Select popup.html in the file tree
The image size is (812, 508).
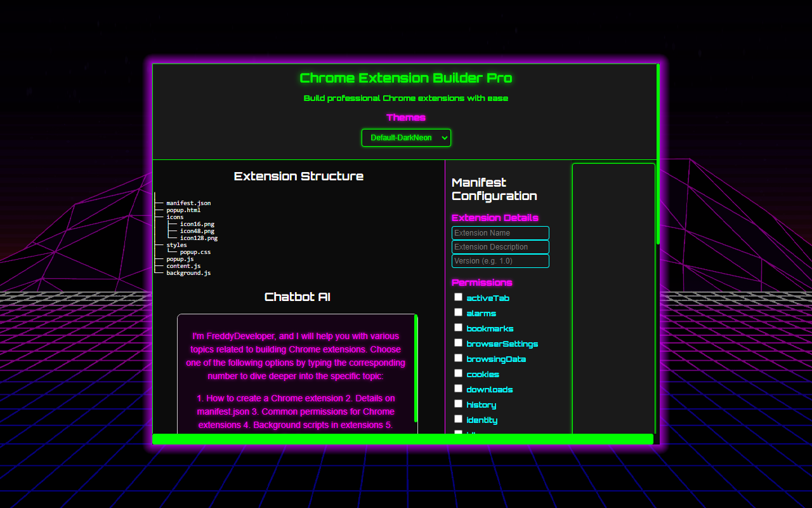click(183, 210)
